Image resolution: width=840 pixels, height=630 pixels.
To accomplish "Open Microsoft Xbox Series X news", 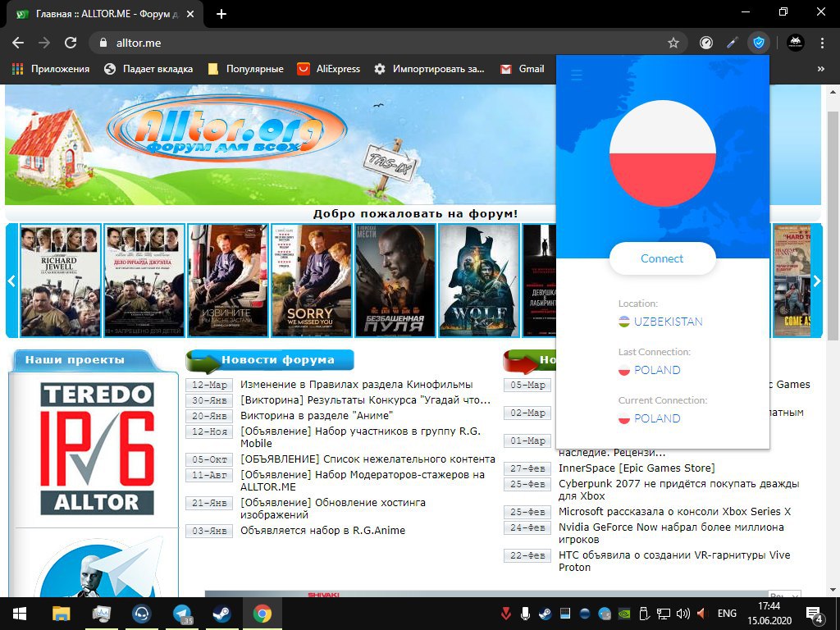I will coord(674,512).
